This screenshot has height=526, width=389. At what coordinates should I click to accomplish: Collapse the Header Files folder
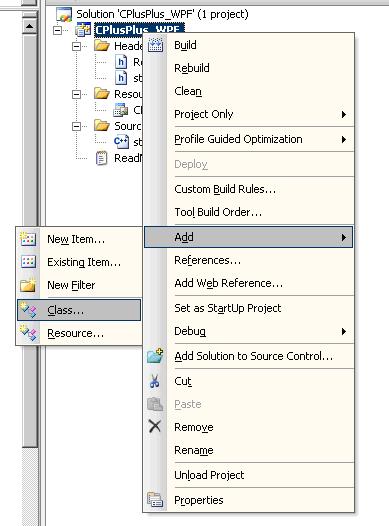coord(76,46)
